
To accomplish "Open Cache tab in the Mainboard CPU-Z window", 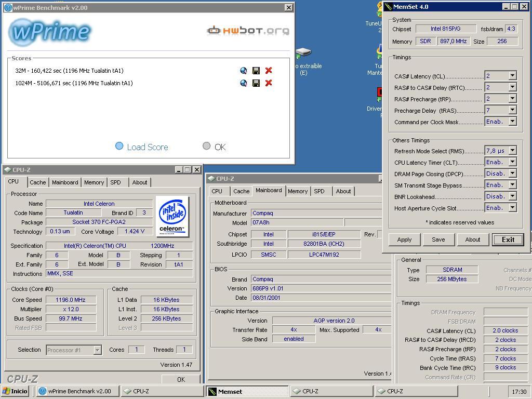I will click(242, 191).
